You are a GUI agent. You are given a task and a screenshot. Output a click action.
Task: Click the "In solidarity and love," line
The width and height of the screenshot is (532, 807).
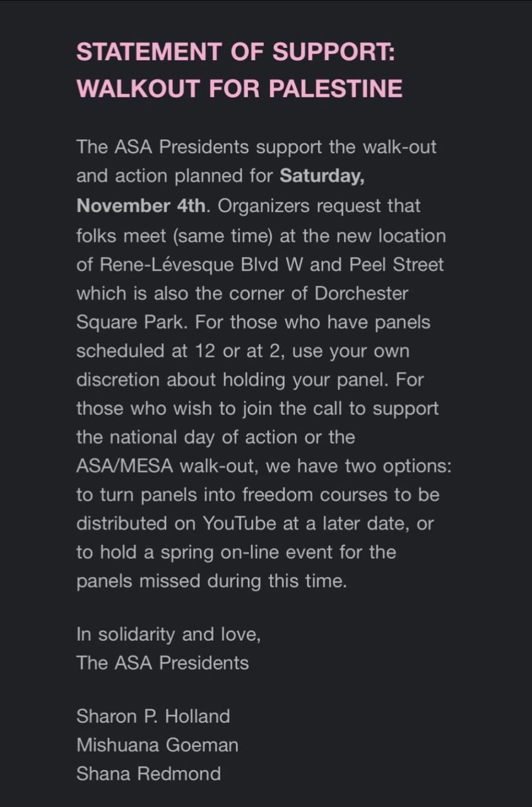[x=168, y=635]
